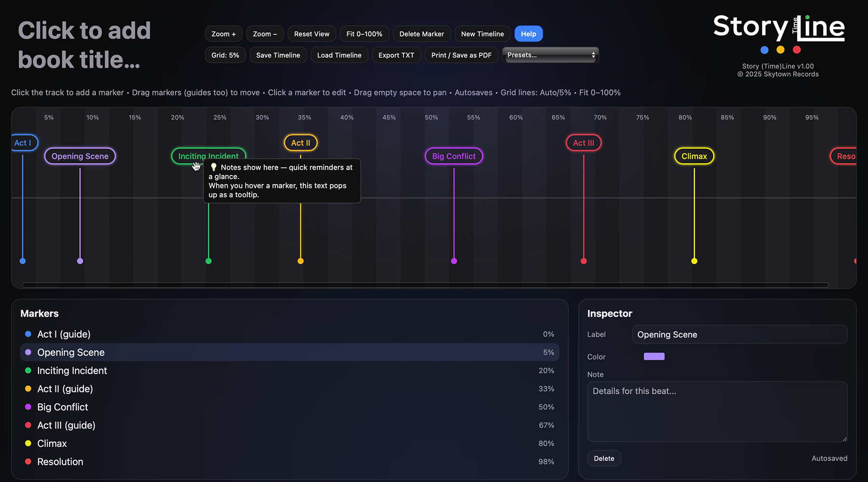Viewport: 868px width, 482px height.
Task: Click the Story Line logo
Action: (x=778, y=28)
